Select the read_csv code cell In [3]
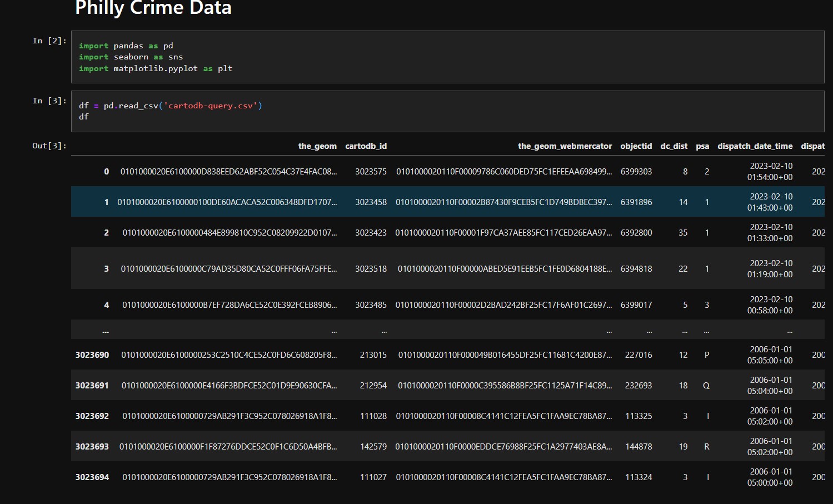The height and width of the screenshot is (504, 833). pos(447,111)
